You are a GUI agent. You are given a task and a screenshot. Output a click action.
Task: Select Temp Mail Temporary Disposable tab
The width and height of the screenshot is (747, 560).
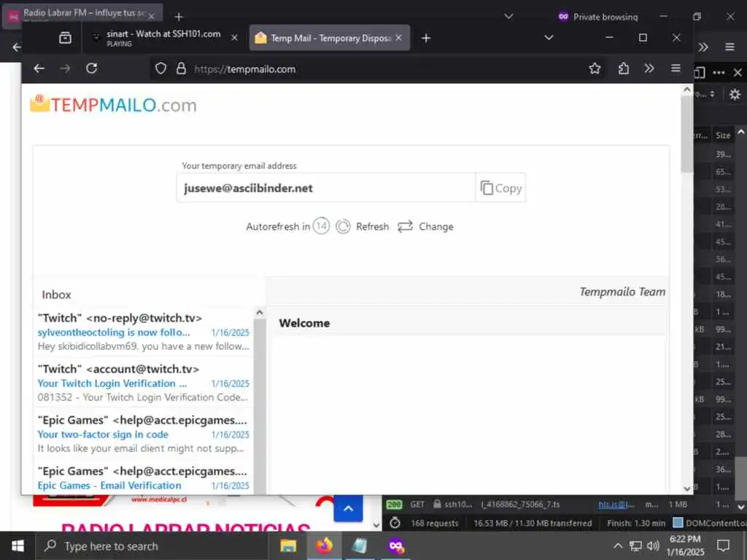[x=330, y=38]
